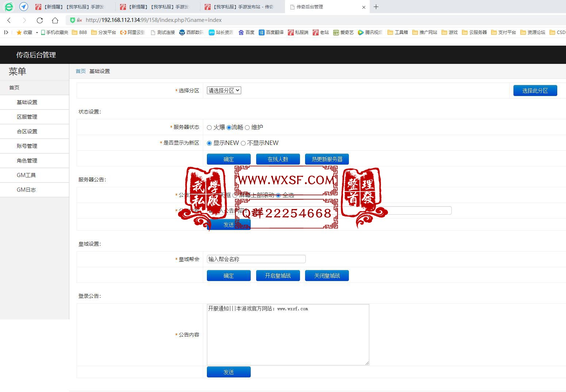Open the 推广网站 bookmark folder
Image resolution: width=566 pixels, height=392 pixels.
pyautogui.click(x=425, y=32)
